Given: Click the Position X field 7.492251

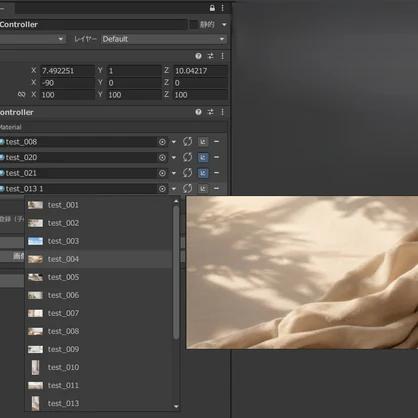Looking at the screenshot, I should click(x=67, y=71).
